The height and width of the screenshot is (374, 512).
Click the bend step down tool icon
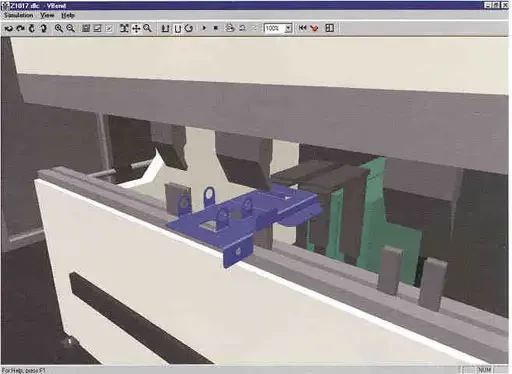pos(165,29)
